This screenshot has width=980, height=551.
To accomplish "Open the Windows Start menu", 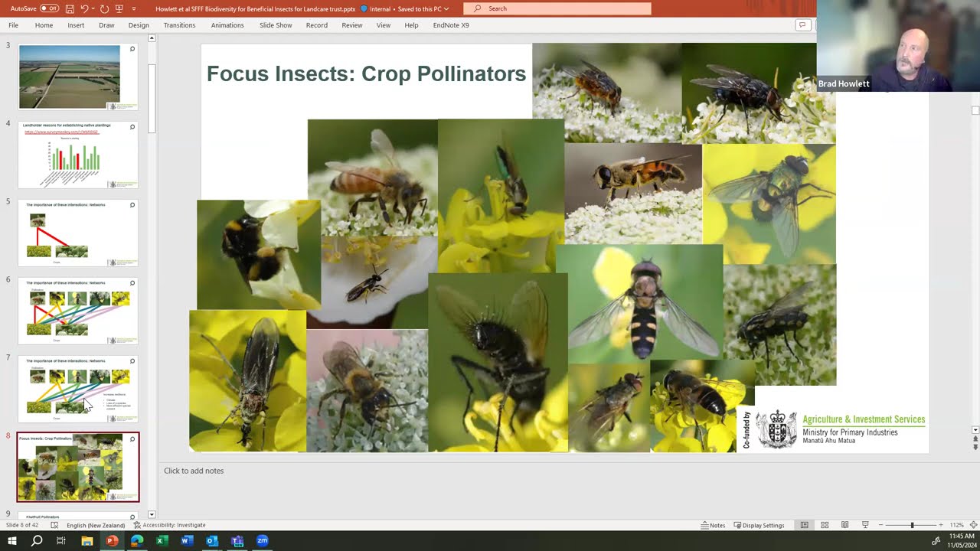I will pos(11,541).
